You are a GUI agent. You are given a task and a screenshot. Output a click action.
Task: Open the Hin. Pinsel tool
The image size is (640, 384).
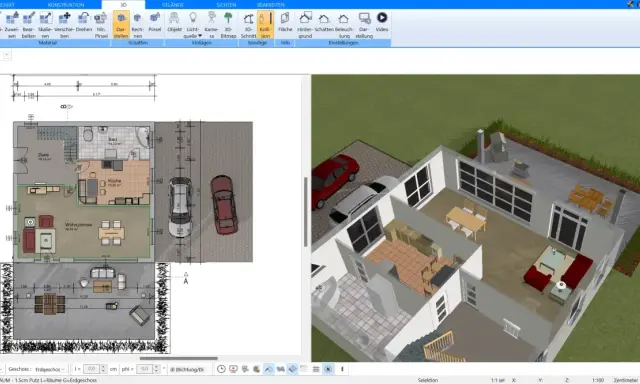pos(101,25)
